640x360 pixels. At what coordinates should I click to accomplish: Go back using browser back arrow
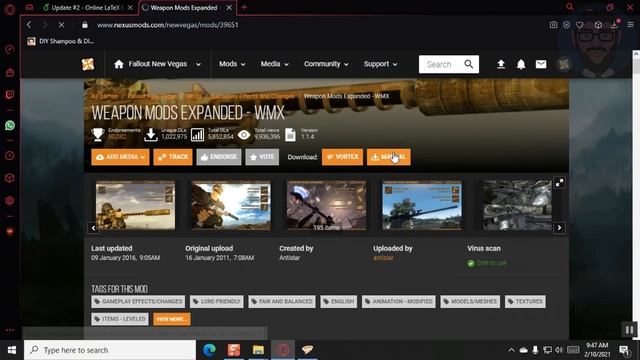click(29, 25)
